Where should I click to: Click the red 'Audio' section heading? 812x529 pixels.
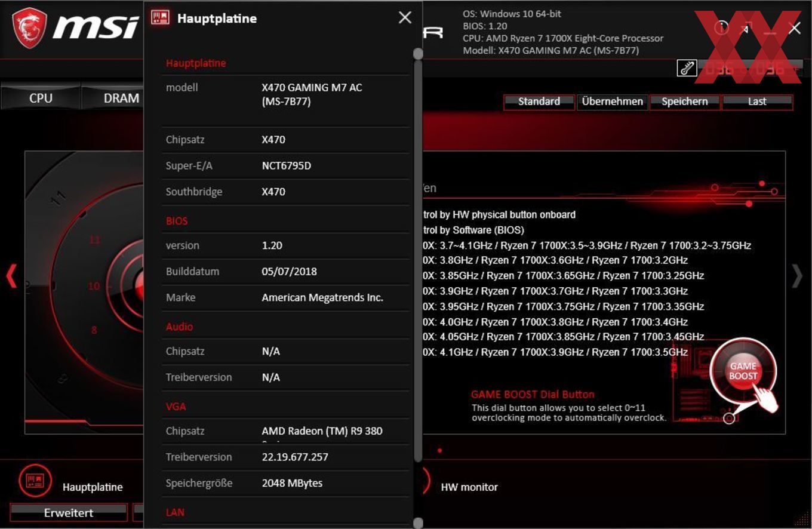click(x=179, y=327)
